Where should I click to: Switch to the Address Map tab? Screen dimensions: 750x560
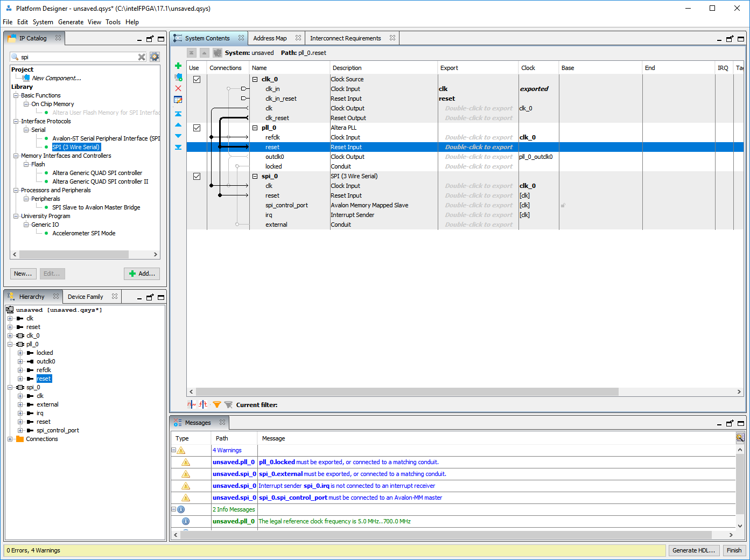click(270, 38)
